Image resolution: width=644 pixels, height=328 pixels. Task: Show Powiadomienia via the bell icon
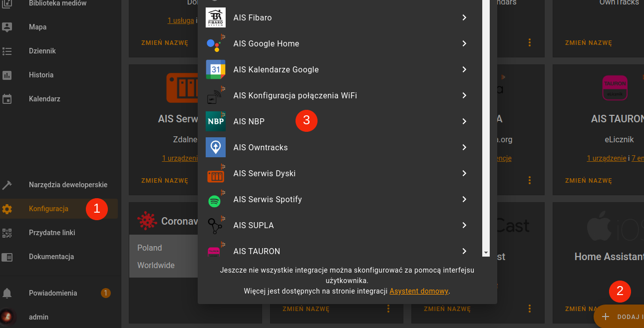pyautogui.click(x=7, y=293)
